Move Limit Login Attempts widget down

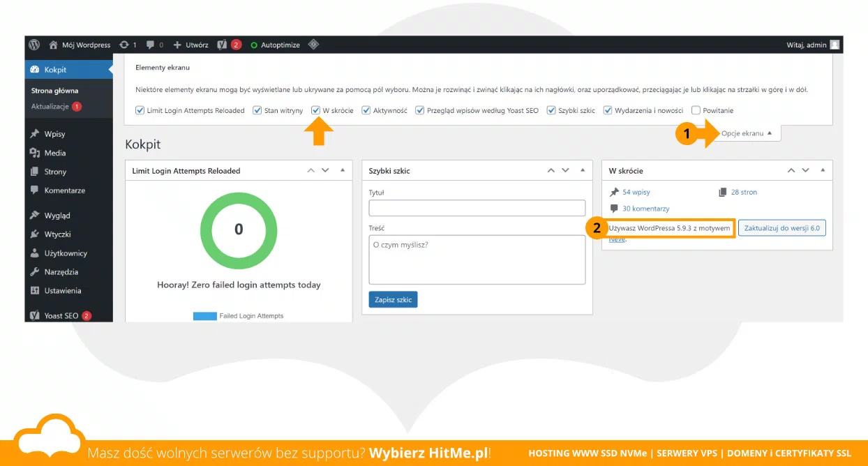(x=325, y=170)
